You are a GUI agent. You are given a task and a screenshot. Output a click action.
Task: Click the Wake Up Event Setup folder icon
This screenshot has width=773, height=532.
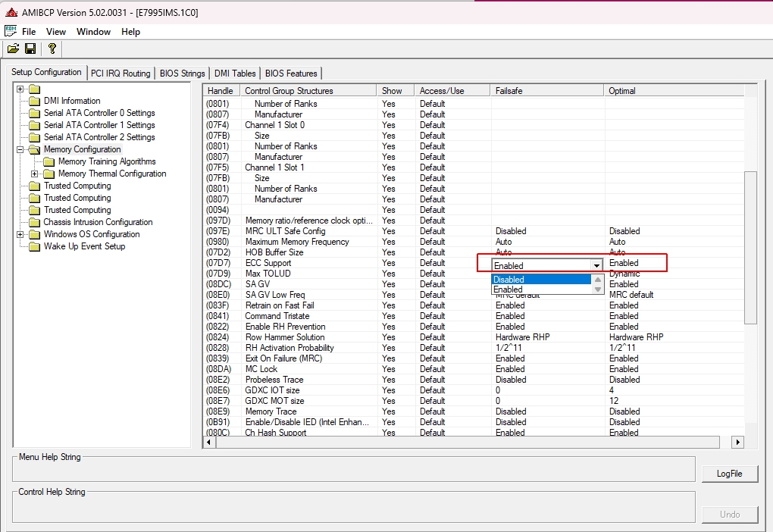point(35,246)
